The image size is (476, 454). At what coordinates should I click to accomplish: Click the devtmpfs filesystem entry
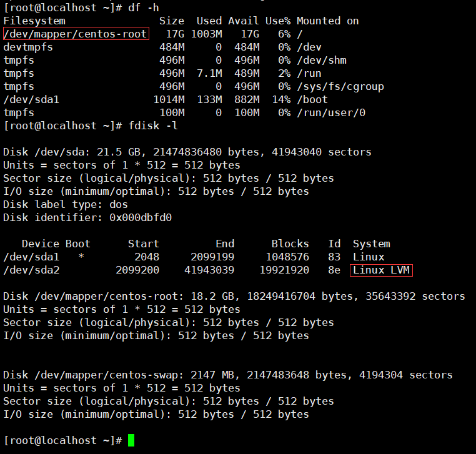point(28,47)
